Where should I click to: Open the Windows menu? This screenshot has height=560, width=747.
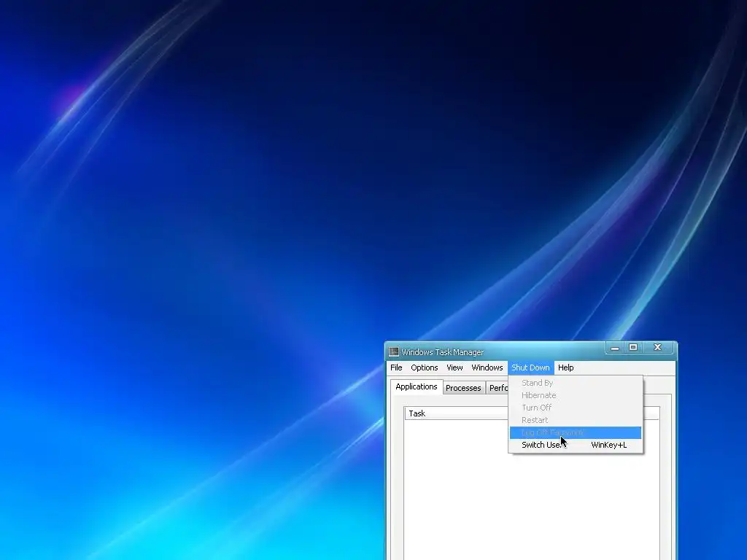tap(487, 367)
